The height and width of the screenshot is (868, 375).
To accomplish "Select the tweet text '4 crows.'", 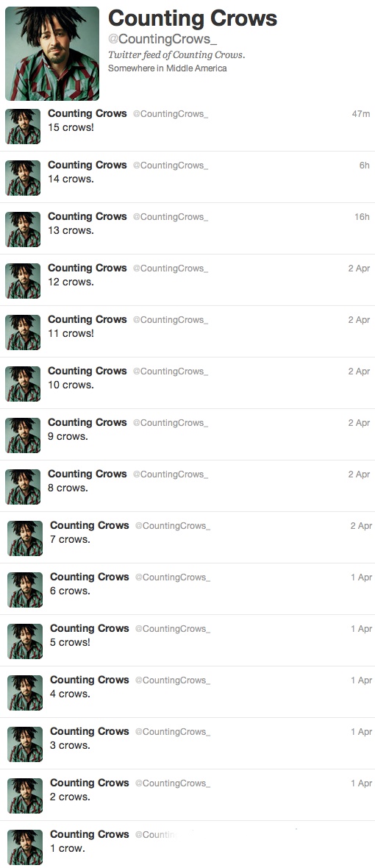I will coord(70,694).
